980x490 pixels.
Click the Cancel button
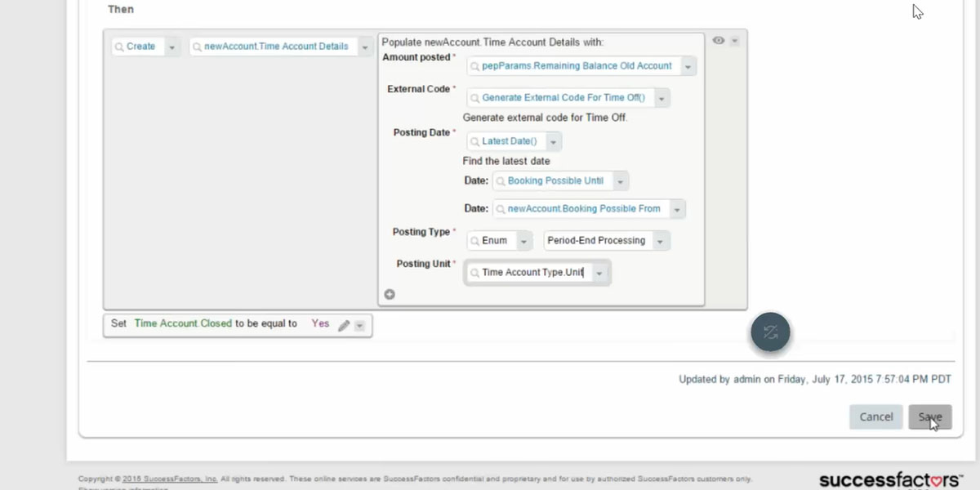tap(875, 416)
